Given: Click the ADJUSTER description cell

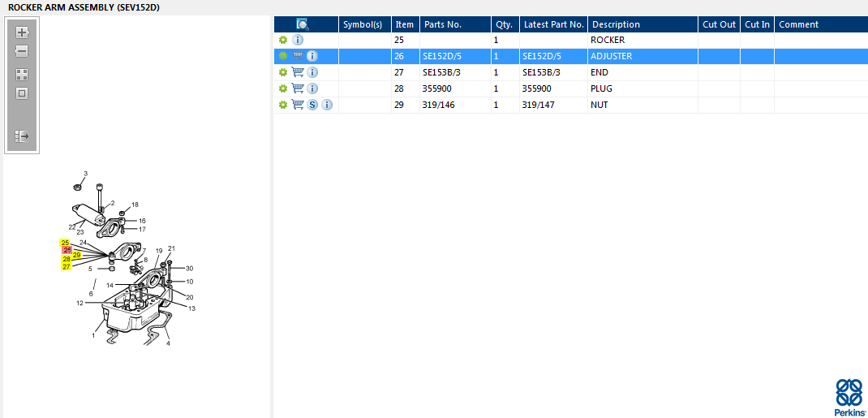Looking at the screenshot, I should [642, 56].
